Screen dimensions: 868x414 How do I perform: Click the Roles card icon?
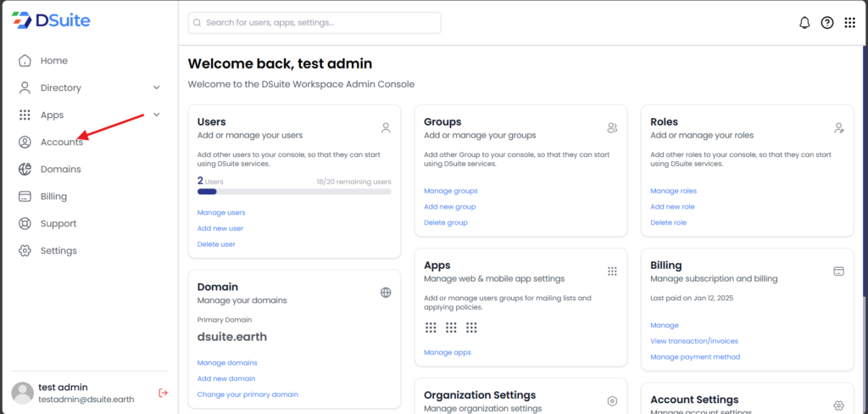838,128
